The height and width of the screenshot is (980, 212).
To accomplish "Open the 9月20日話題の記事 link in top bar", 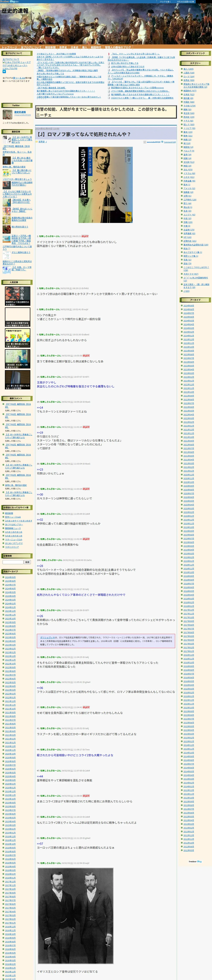I will point(185,1).
